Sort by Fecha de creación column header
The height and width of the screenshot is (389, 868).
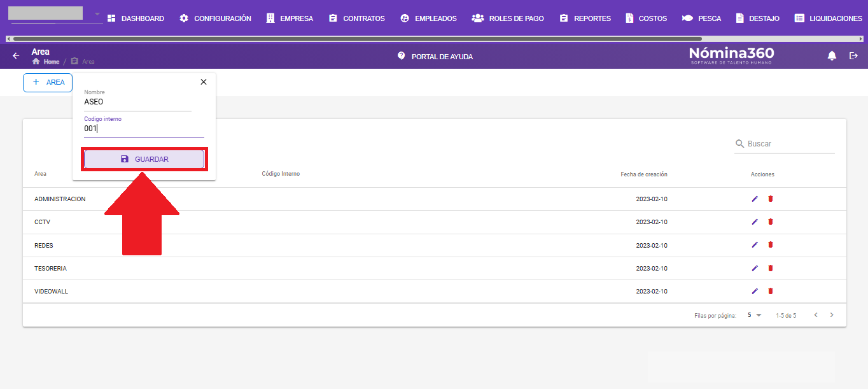pos(644,174)
